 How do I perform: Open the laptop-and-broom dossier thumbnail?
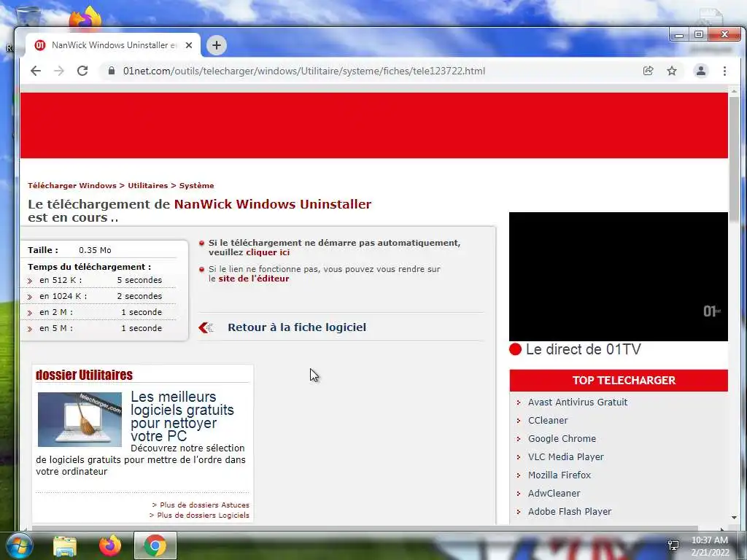80,419
